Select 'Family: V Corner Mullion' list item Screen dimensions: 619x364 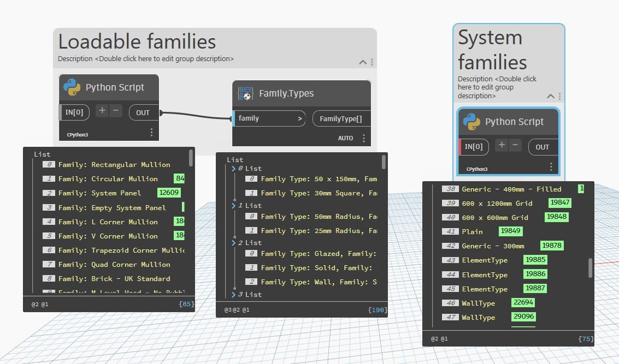click(108, 236)
